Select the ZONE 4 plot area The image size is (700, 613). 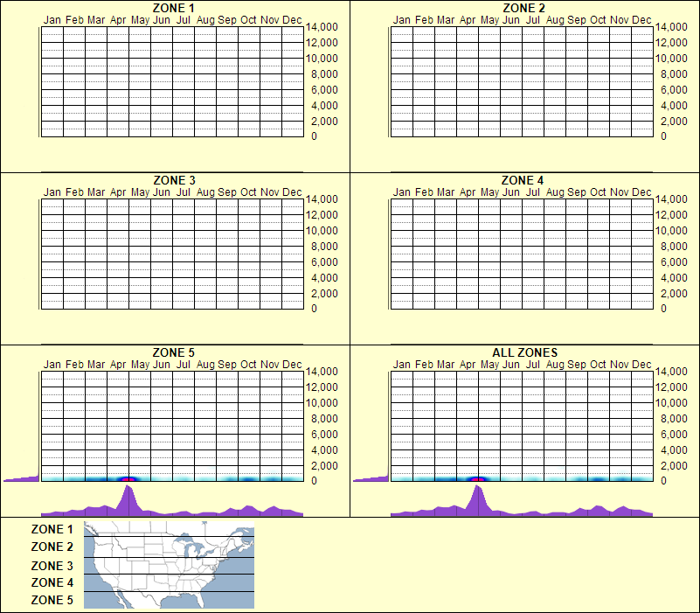tap(522, 254)
